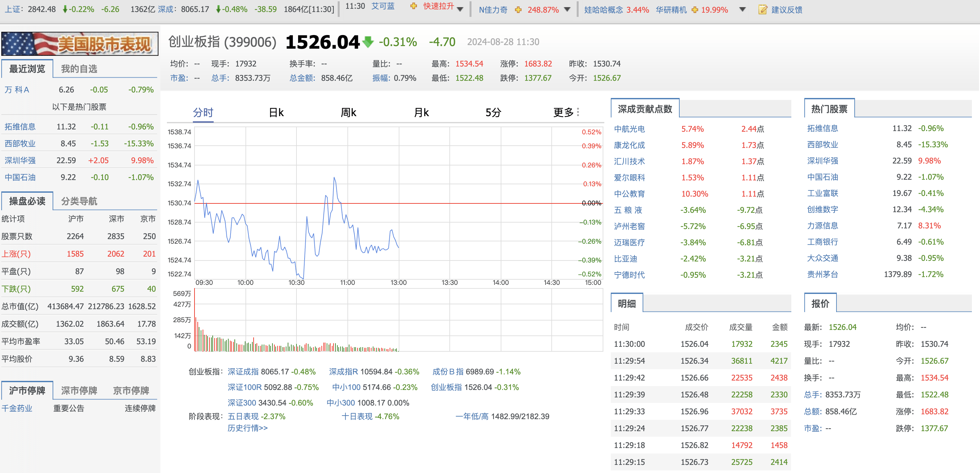Open 比亚迪 contribution row
Viewport: 980px width, 473px height.
click(625, 259)
